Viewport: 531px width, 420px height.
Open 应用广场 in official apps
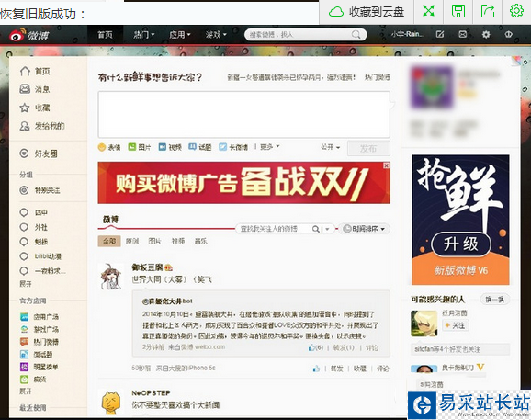click(x=40, y=317)
